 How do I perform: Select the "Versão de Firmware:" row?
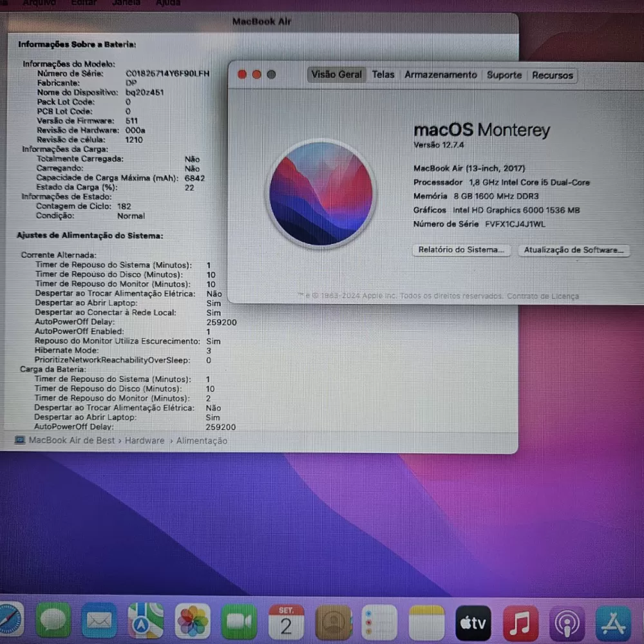pos(87,121)
